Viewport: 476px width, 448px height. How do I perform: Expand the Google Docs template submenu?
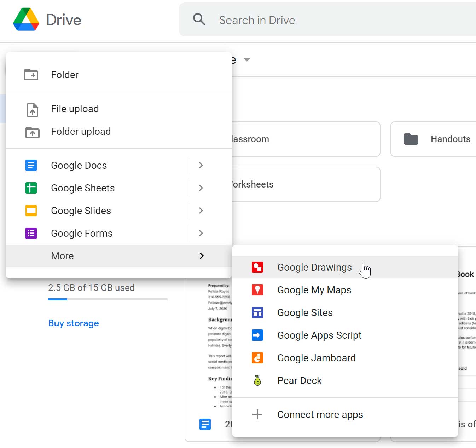201,165
